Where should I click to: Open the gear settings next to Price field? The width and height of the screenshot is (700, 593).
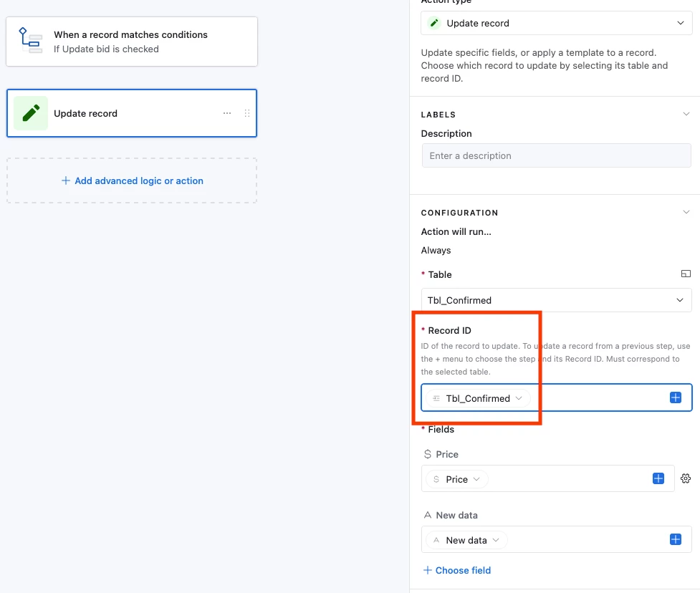coord(686,479)
